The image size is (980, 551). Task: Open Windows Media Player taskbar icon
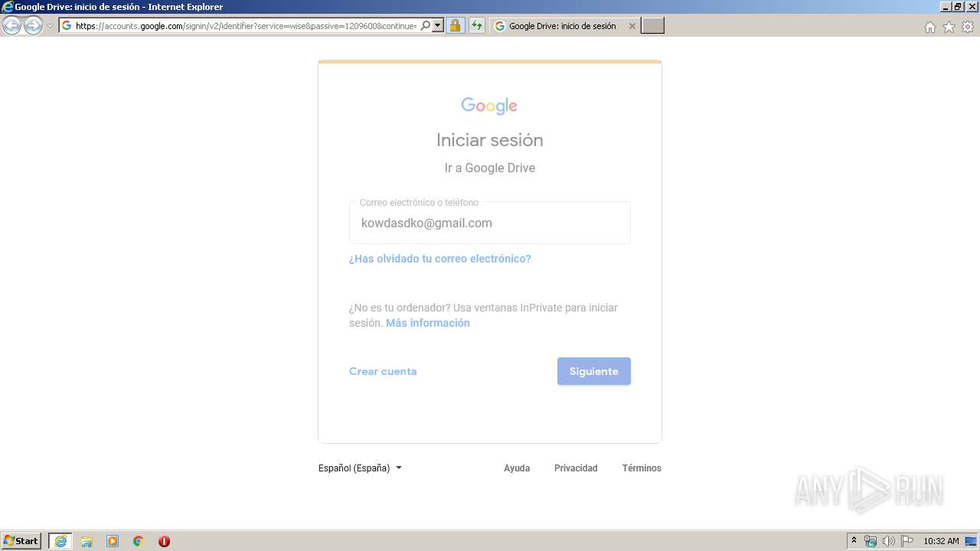(113, 541)
